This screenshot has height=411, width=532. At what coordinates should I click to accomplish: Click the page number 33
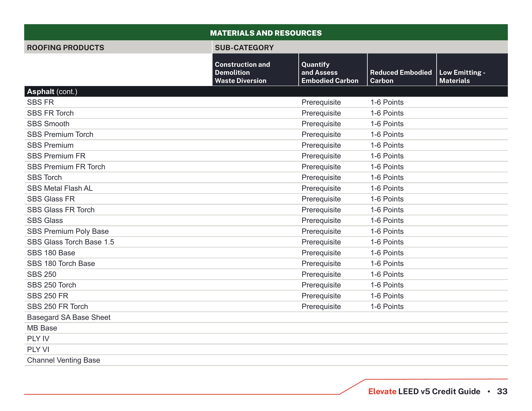502,391
